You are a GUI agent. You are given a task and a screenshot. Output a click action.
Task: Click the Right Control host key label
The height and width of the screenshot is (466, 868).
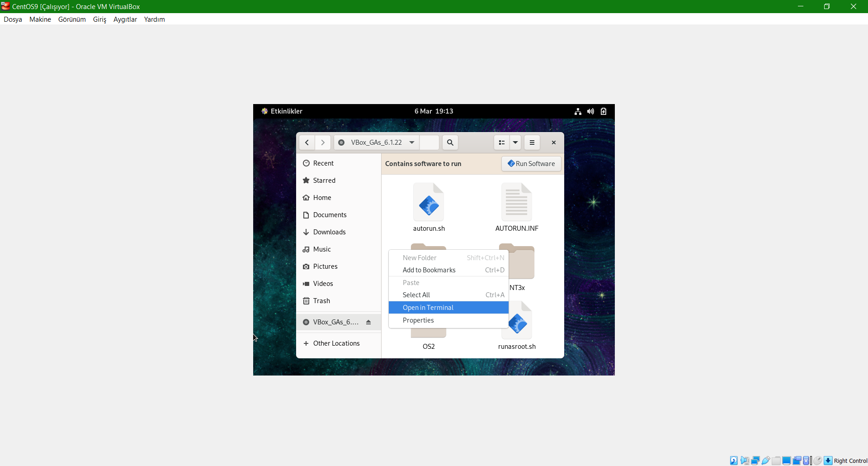pyautogui.click(x=850, y=461)
